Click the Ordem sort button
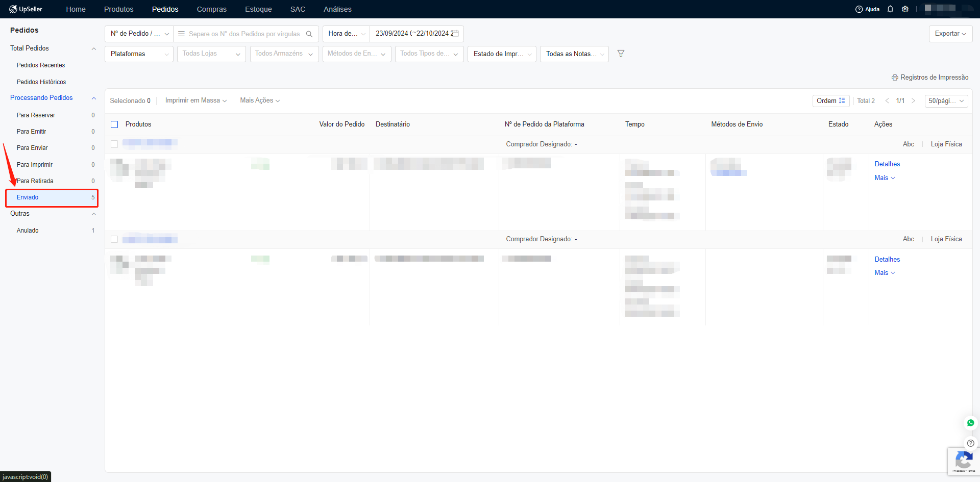980x482 pixels. [x=830, y=101]
